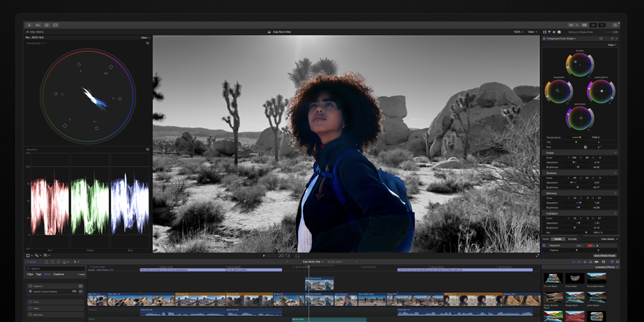This screenshot has width=644, height=322.
Task: Click the Save Effects Preset button
Action: click(x=604, y=256)
